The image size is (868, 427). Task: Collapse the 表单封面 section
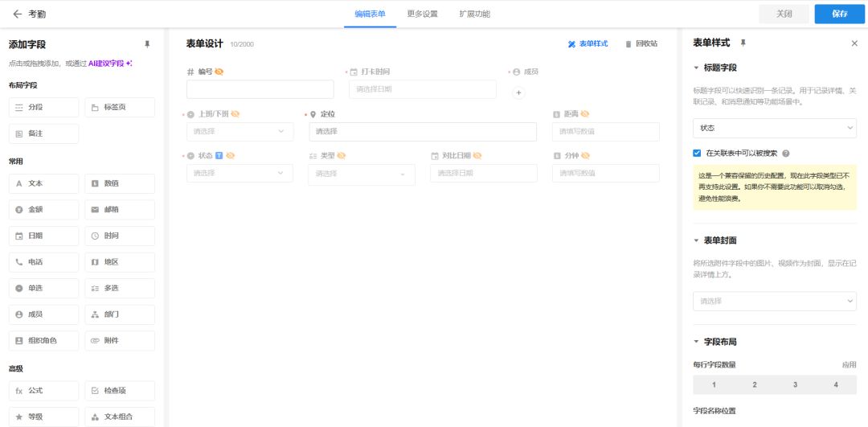click(696, 240)
